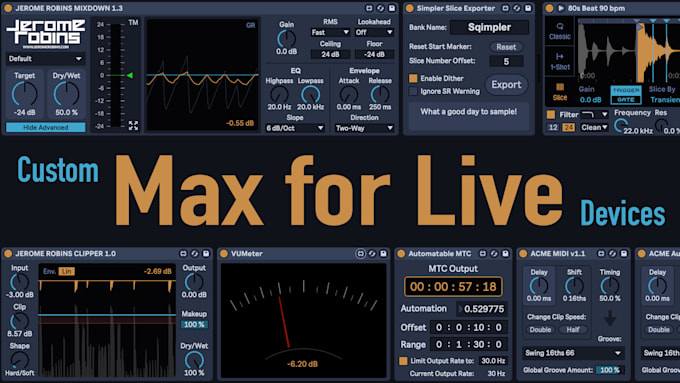
Task: Play the 80s Beat 90 bpm sample
Action: tap(561, 8)
